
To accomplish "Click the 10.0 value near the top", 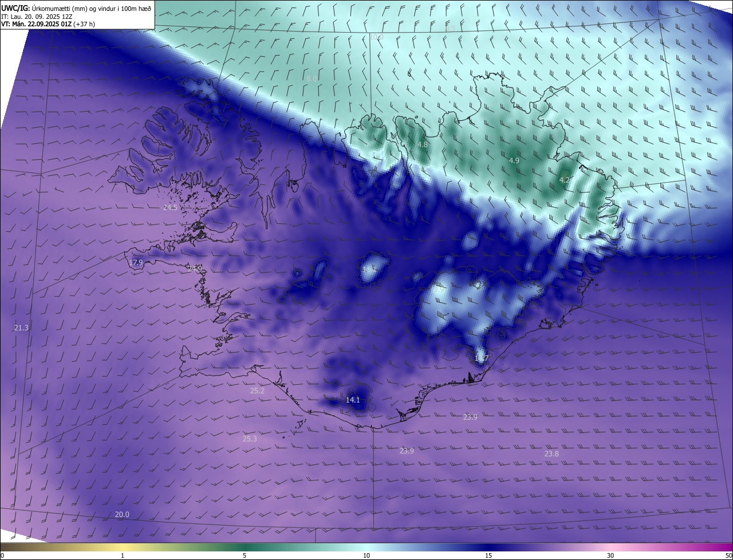I will (x=376, y=37).
